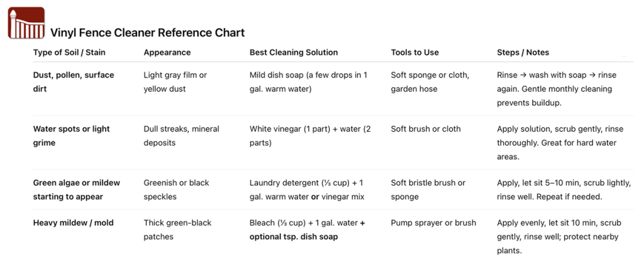Click the Dull streaks, mineral deposits cell
This screenshot has height=262, width=644.
tap(181, 135)
